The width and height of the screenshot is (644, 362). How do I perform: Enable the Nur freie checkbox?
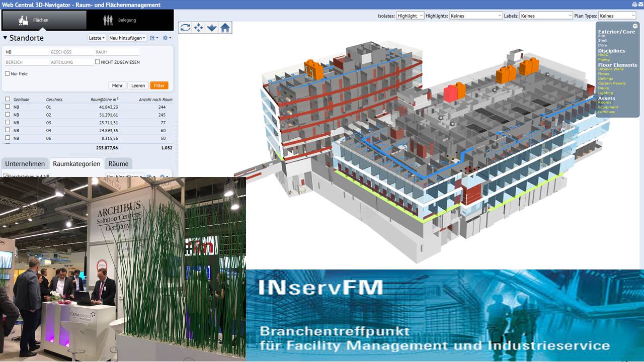click(8, 73)
